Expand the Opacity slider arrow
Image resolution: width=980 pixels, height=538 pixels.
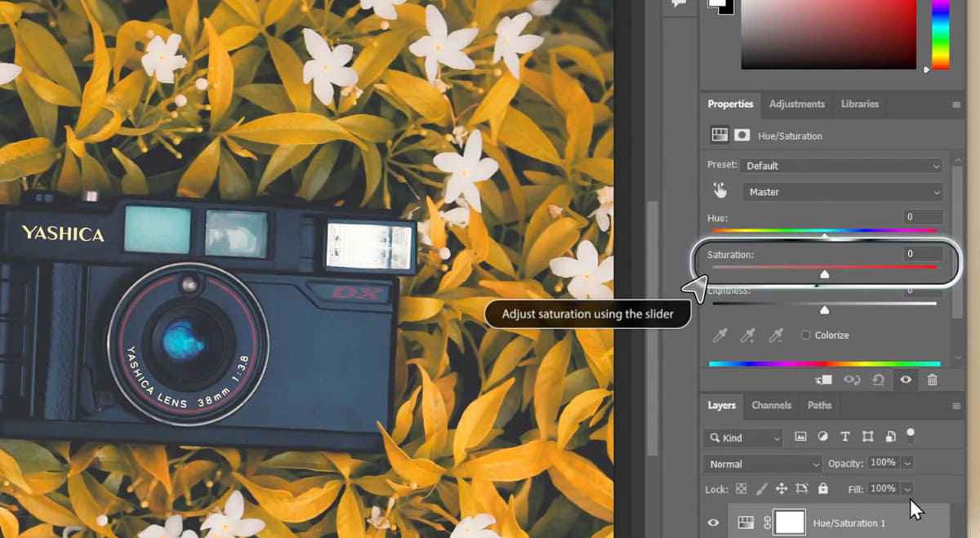pos(906,463)
